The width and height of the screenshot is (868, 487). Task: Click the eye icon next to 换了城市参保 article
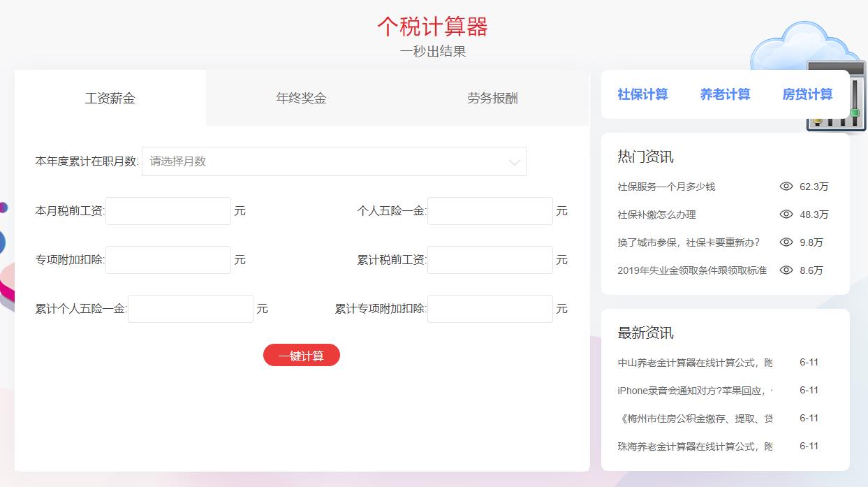tap(787, 242)
